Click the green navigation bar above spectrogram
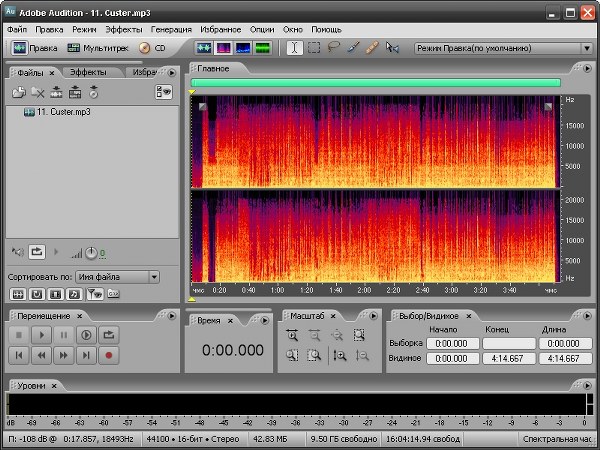The image size is (600, 450). click(x=375, y=83)
